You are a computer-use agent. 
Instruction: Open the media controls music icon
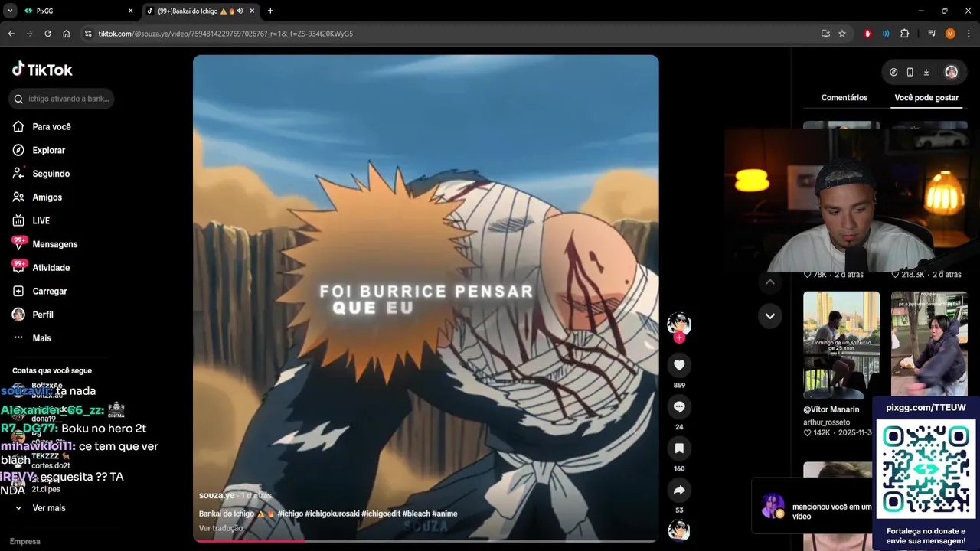[932, 34]
